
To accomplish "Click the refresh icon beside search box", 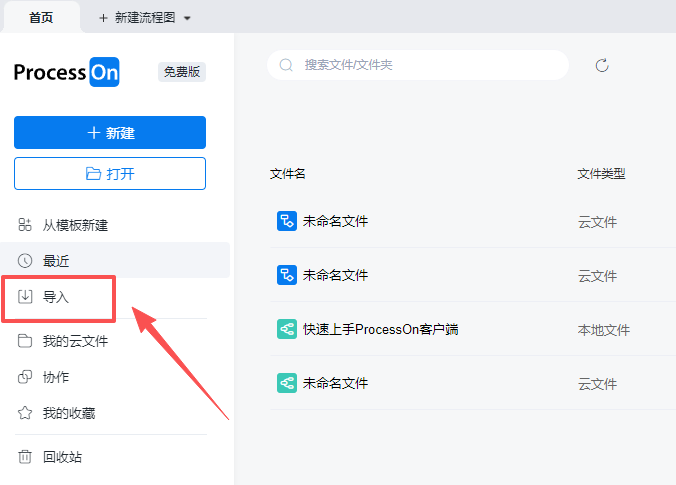I will click(x=602, y=65).
